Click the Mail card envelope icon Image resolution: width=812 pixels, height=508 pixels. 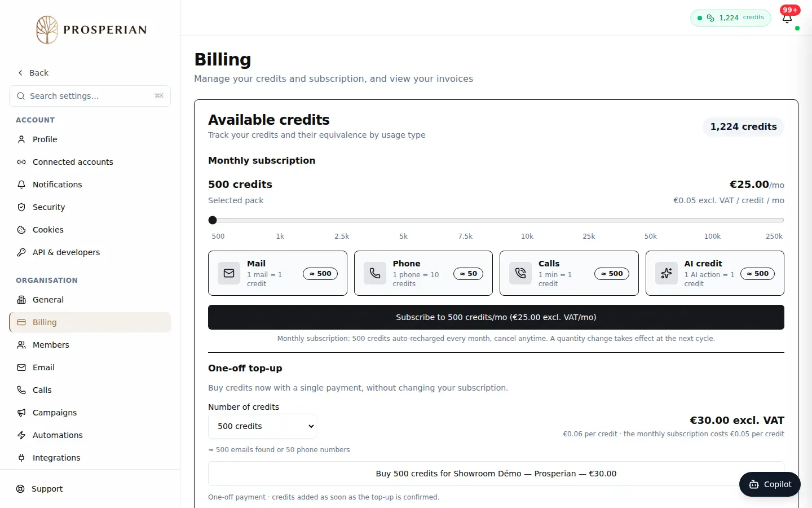[229, 273]
